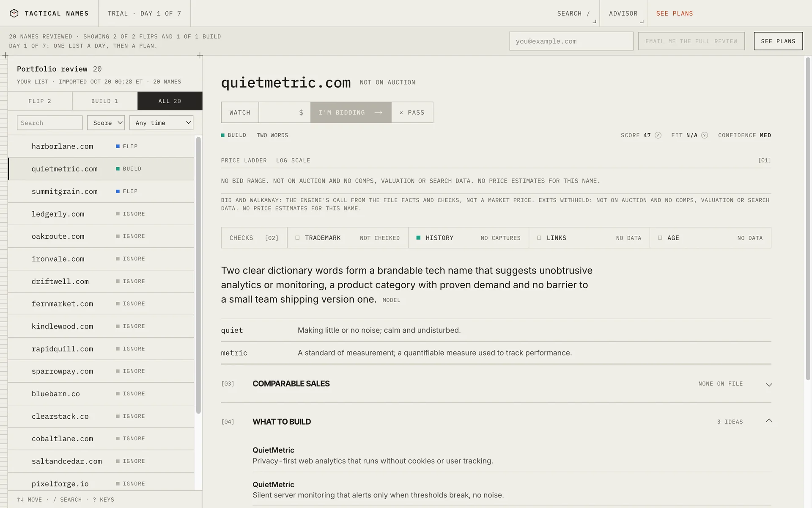812x508 pixels.
Task: Open the Any time filter dropdown
Action: tap(161, 123)
